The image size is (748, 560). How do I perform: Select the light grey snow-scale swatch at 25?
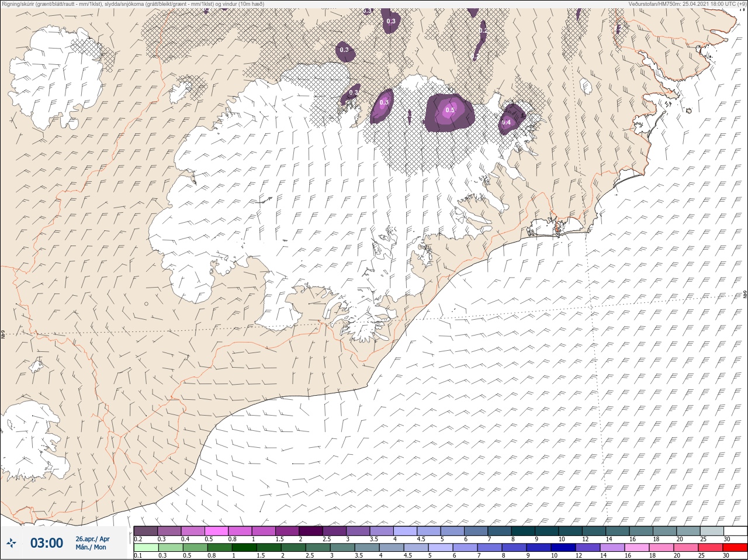(712, 531)
